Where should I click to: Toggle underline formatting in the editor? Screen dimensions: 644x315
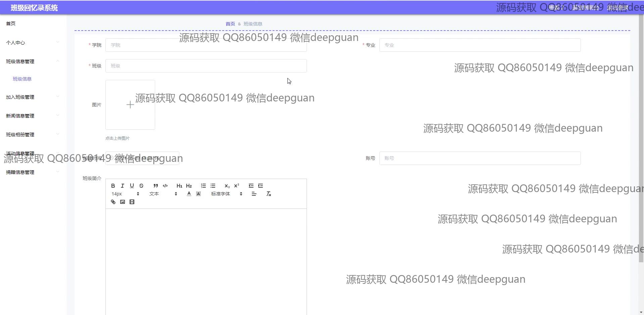(x=132, y=186)
